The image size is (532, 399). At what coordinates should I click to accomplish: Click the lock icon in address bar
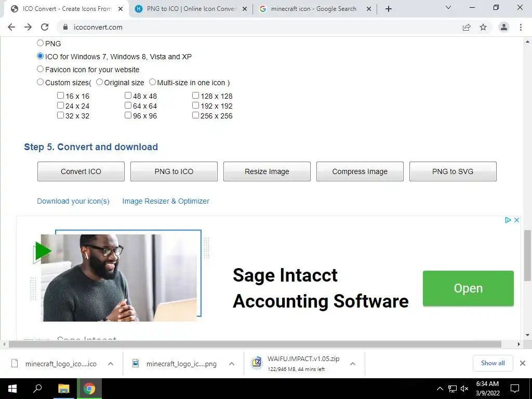pyautogui.click(x=65, y=27)
